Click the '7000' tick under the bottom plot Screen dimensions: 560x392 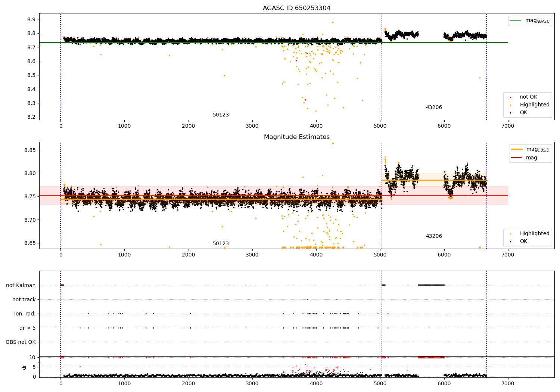[508, 383]
